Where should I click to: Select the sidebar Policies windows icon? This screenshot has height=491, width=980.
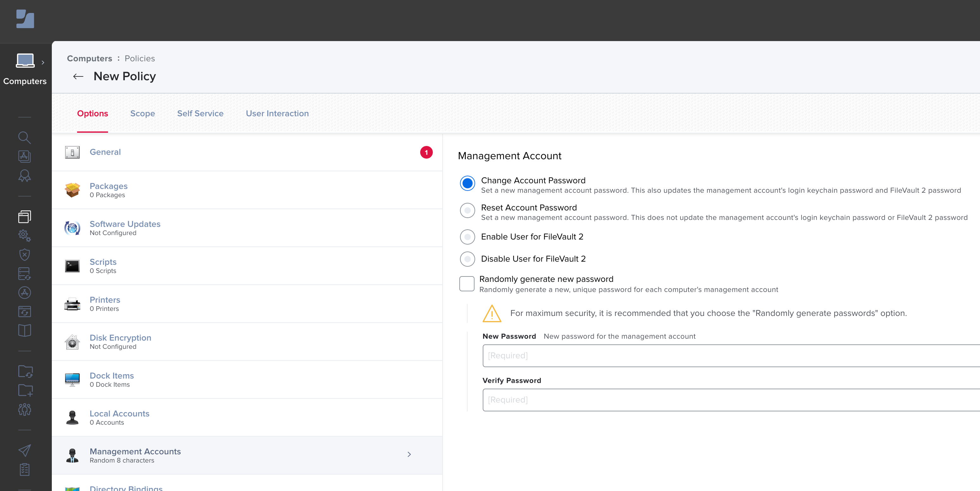click(25, 216)
